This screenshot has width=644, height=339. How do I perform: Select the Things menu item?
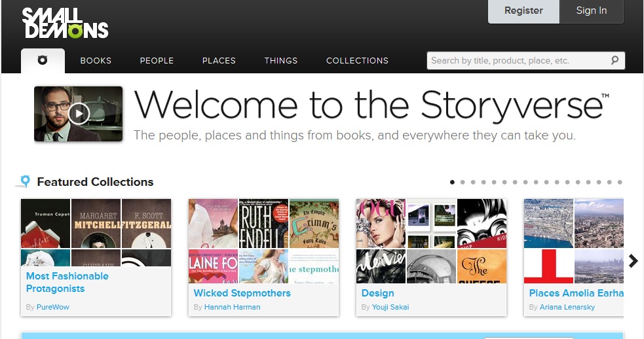tap(281, 61)
